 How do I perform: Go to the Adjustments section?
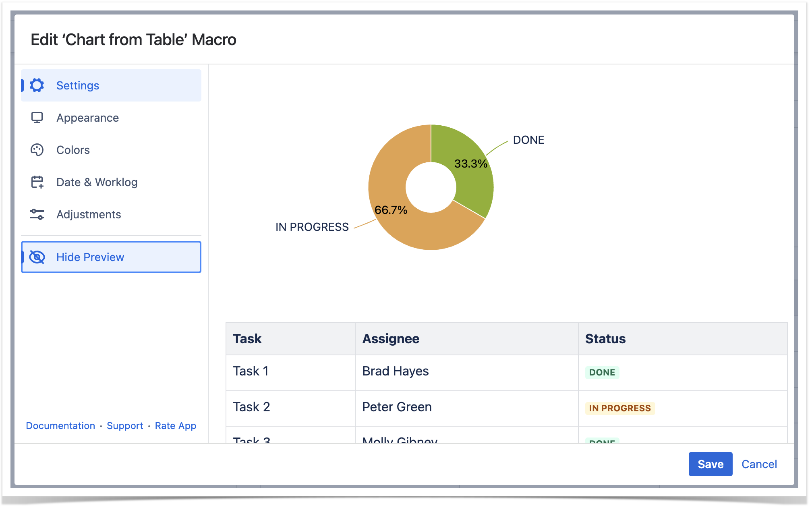pyautogui.click(x=89, y=214)
